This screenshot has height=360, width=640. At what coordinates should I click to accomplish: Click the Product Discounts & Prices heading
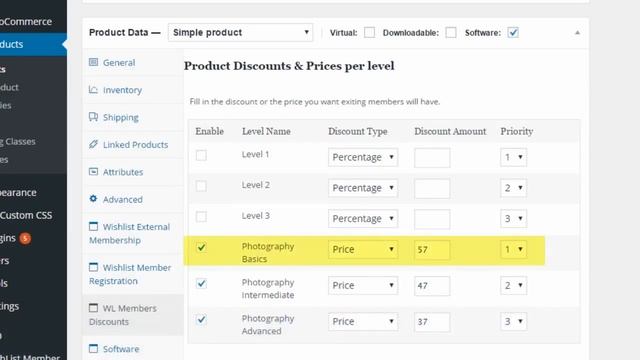[289, 66]
